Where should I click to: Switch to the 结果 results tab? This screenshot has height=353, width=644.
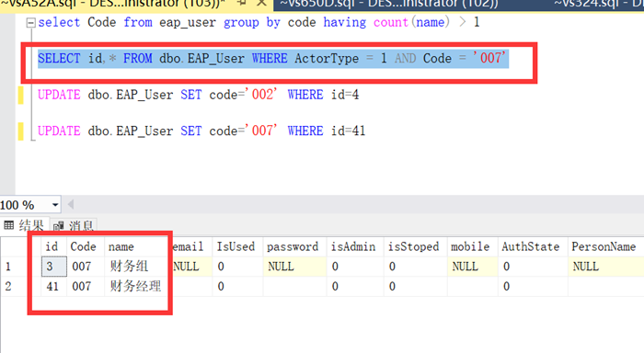coord(24,225)
